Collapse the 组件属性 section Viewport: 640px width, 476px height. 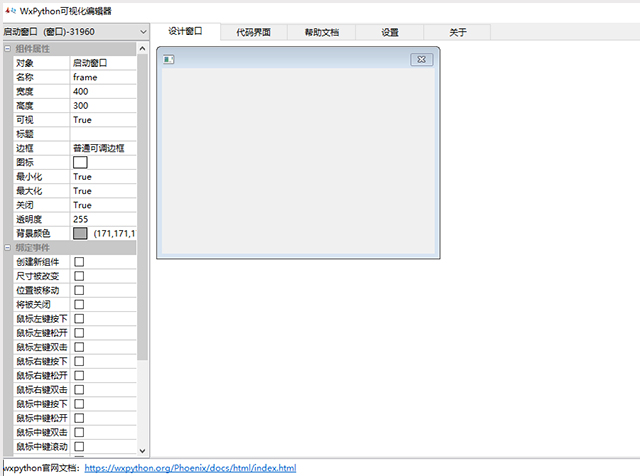(7, 49)
